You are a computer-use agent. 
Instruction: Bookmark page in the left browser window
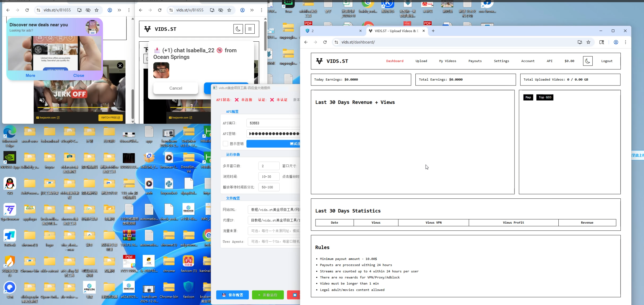click(97, 10)
